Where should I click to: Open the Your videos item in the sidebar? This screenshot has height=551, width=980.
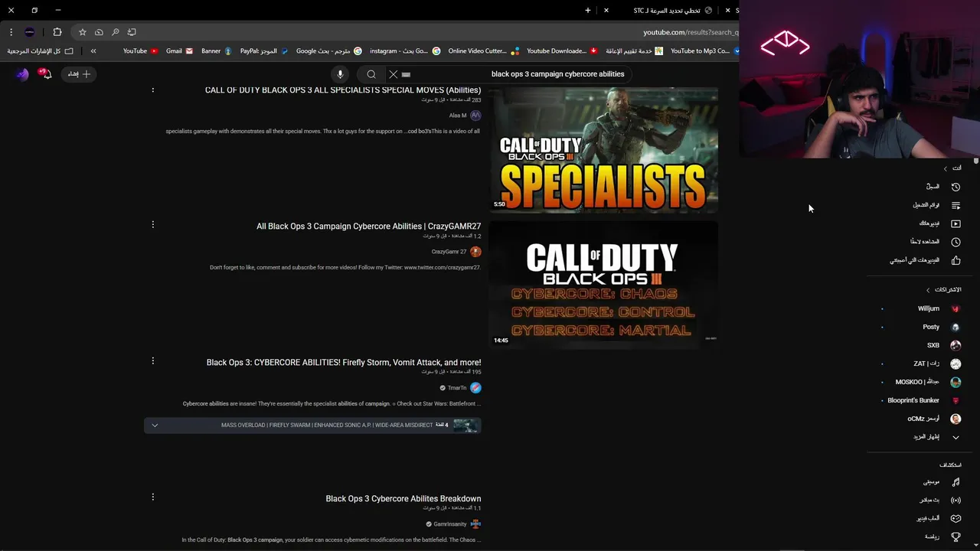[939, 223]
